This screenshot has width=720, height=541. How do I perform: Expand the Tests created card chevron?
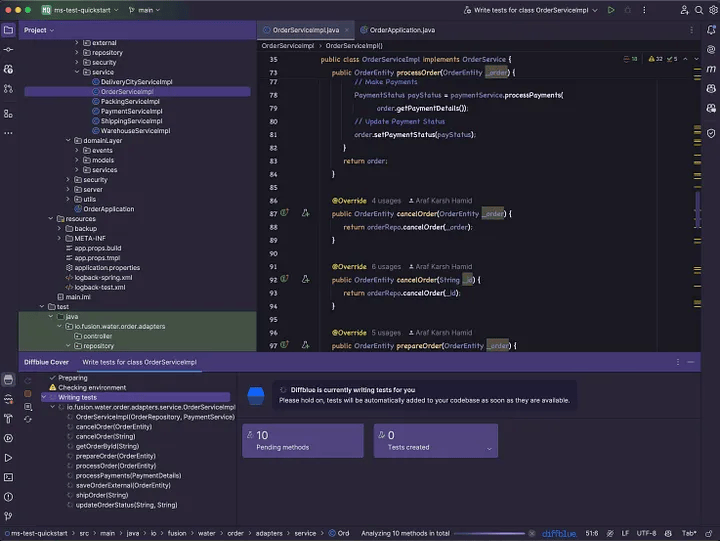coord(489,448)
